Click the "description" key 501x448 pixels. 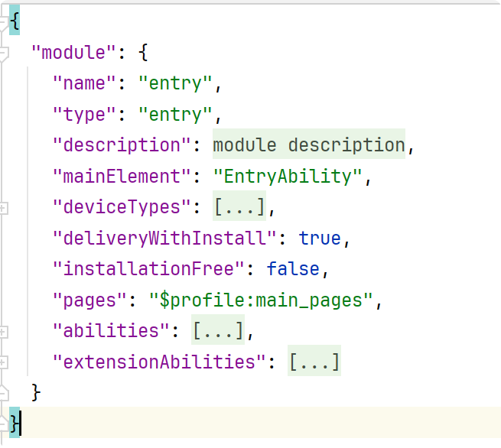122,145
